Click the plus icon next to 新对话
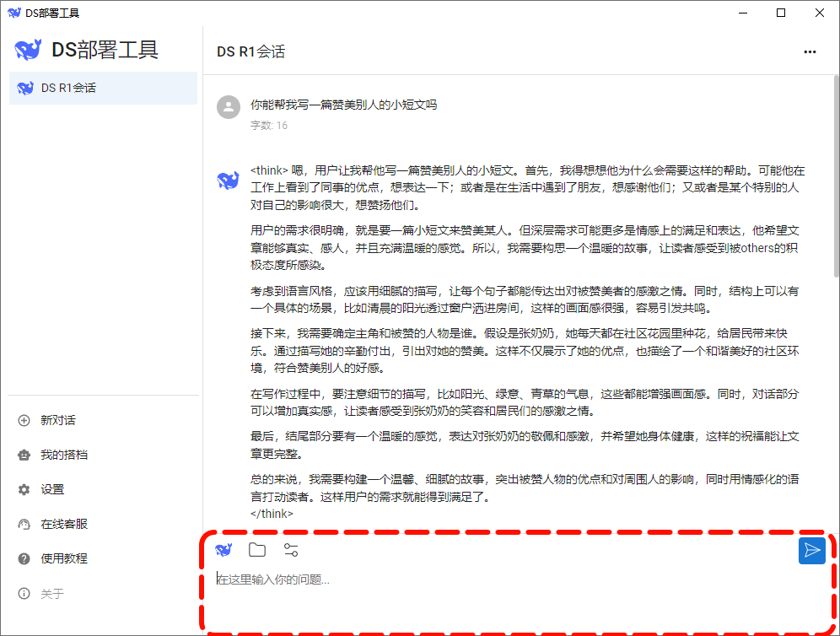This screenshot has width=840, height=636. coord(24,421)
